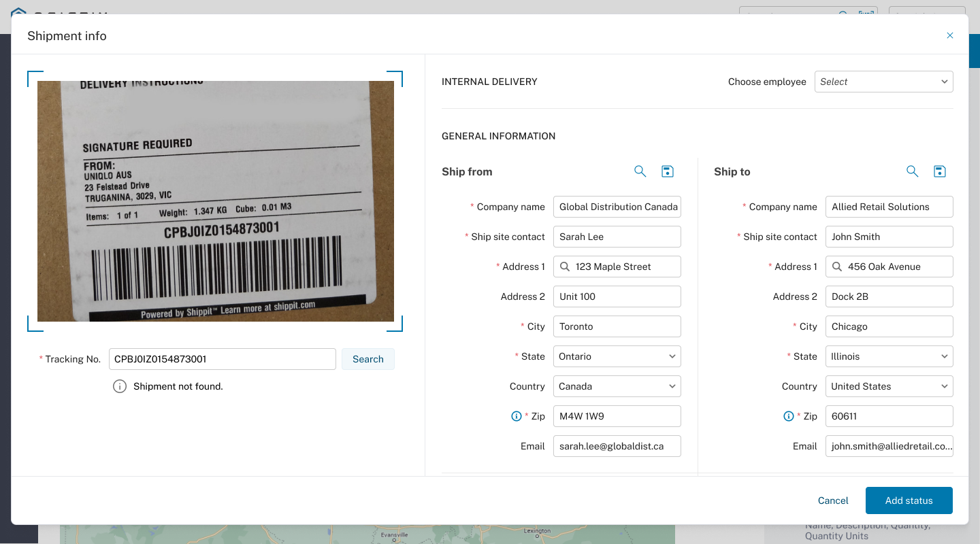The height and width of the screenshot is (544, 980).
Task: Open the Ship to Country dropdown showing United States
Action: [x=889, y=386]
